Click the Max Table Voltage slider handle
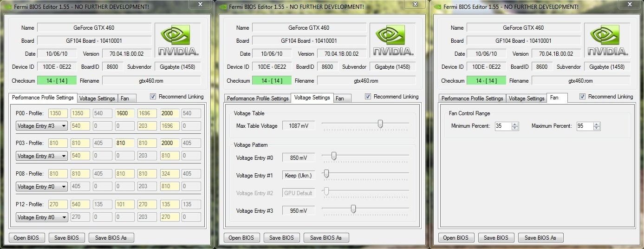 tap(380, 124)
